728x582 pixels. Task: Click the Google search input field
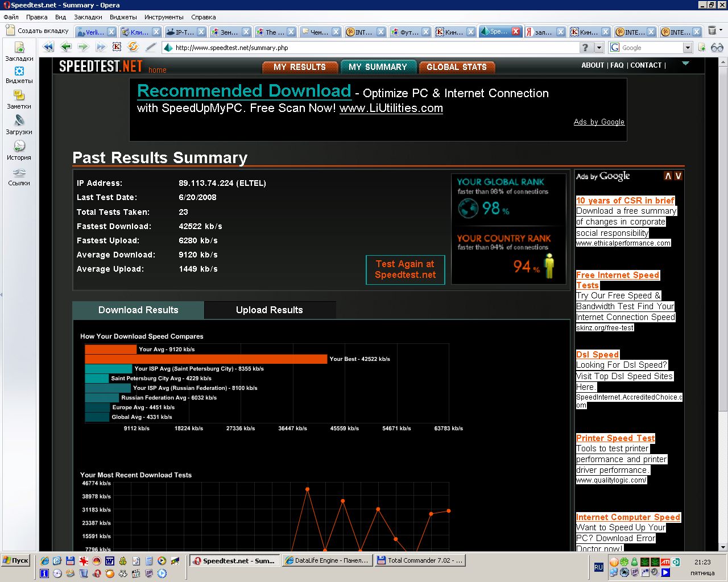[651, 48]
